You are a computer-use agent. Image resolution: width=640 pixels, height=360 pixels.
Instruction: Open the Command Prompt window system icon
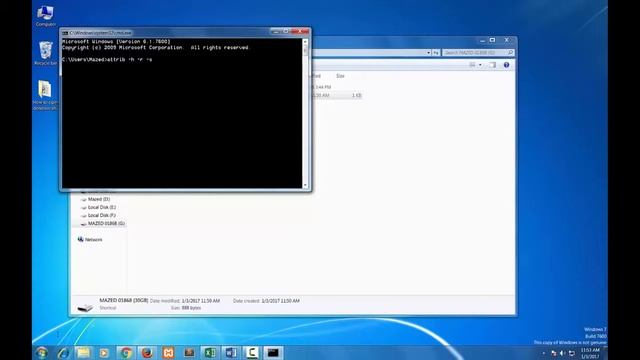coord(65,33)
